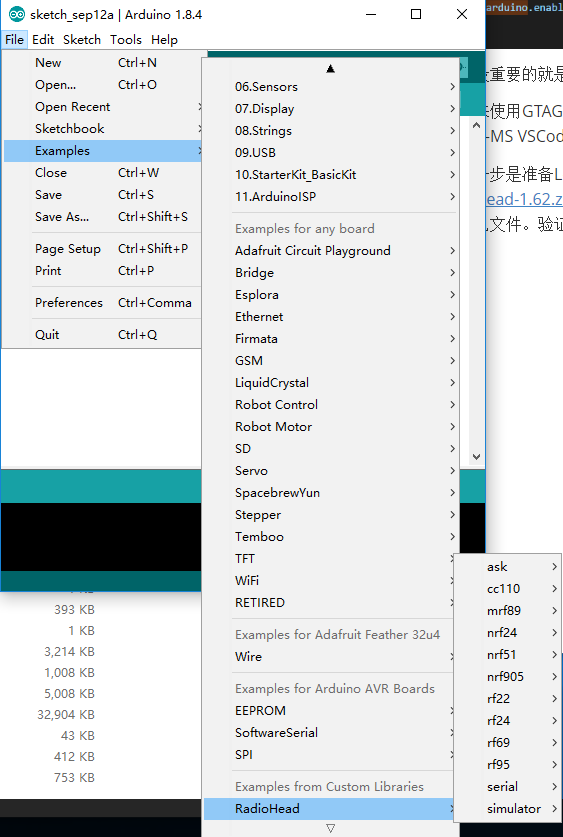Open the rf95 RadioHead examples
The width and height of the screenshot is (563, 837).
pos(508,764)
